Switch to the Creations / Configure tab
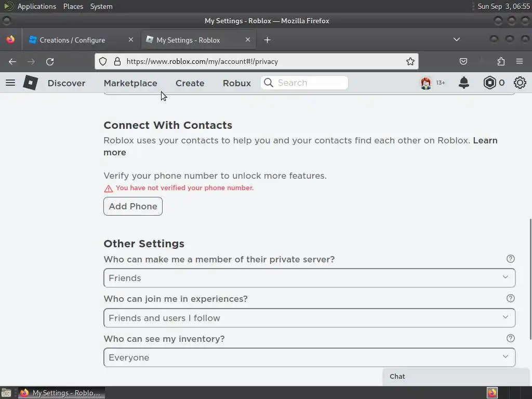 [x=82, y=40]
